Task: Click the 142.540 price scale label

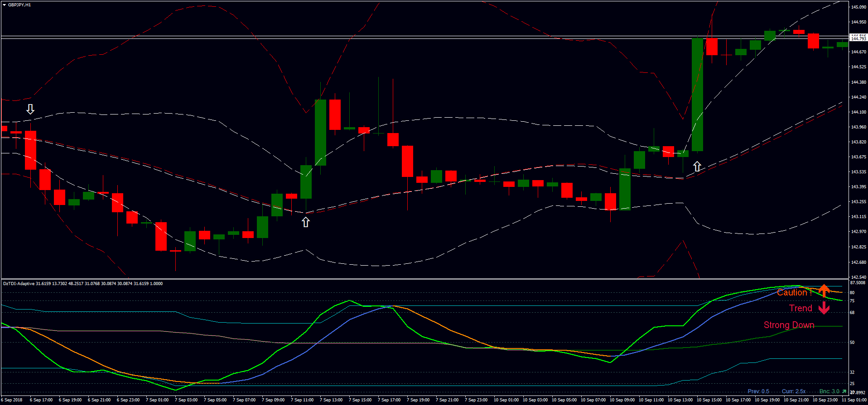Action: [x=858, y=277]
